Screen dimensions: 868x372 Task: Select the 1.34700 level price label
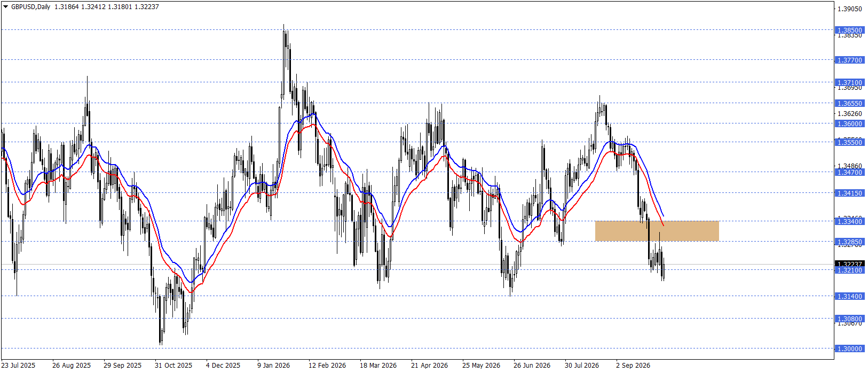[x=849, y=172]
